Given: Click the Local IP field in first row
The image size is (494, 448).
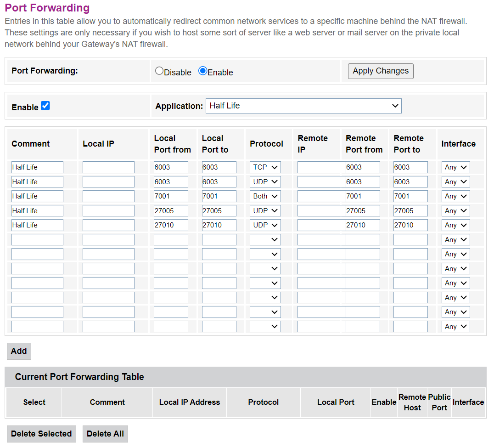Looking at the screenshot, I should (x=108, y=167).
